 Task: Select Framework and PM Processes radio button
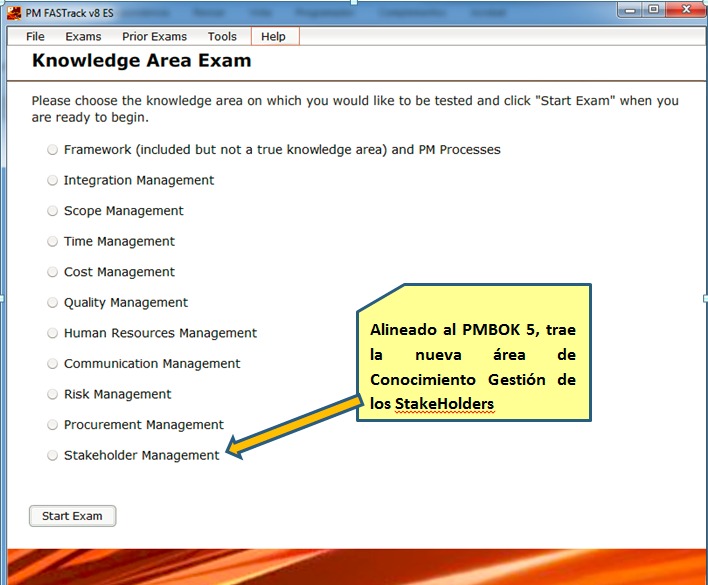52,150
